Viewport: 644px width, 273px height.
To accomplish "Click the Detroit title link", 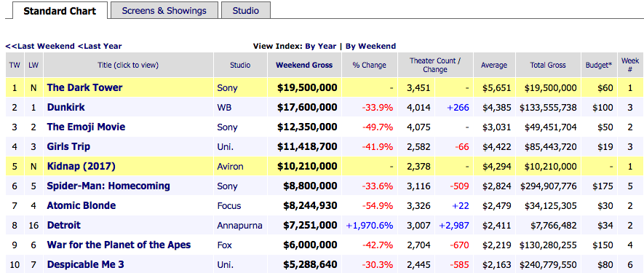I will 63,225.
